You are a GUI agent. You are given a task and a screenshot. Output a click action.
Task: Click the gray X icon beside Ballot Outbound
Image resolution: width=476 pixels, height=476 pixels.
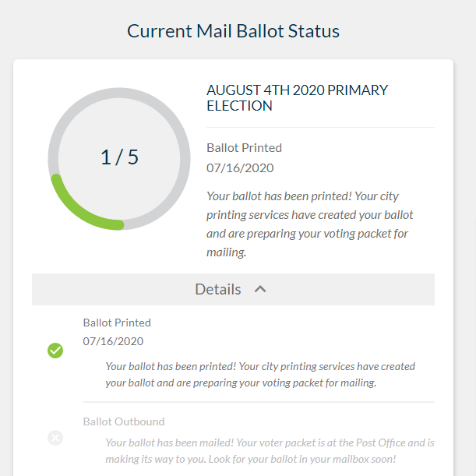(55, 438)
